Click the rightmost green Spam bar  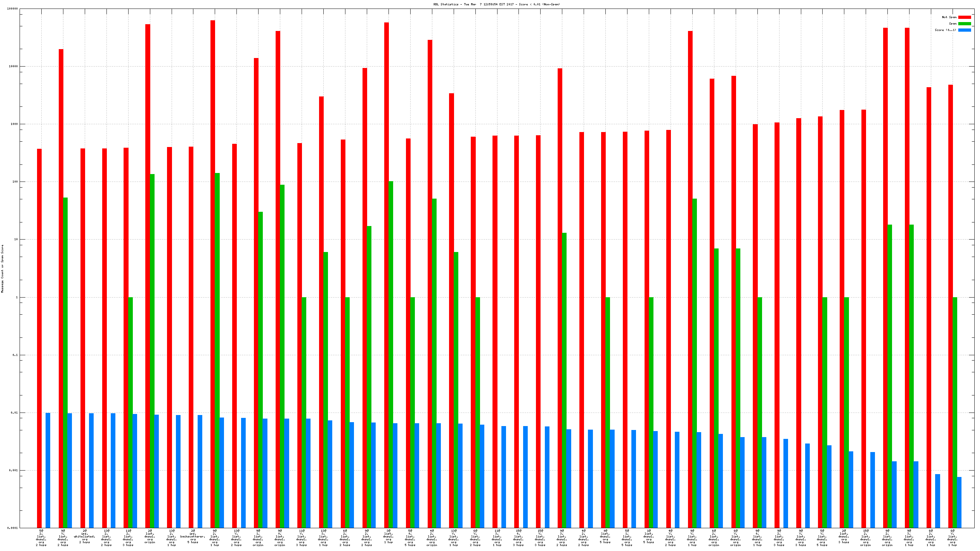(x=954, y=412)
